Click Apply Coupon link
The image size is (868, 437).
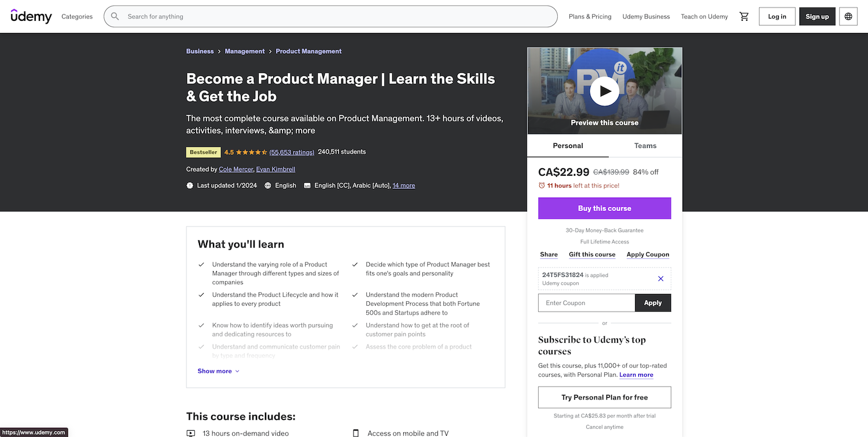click(648, 254)
